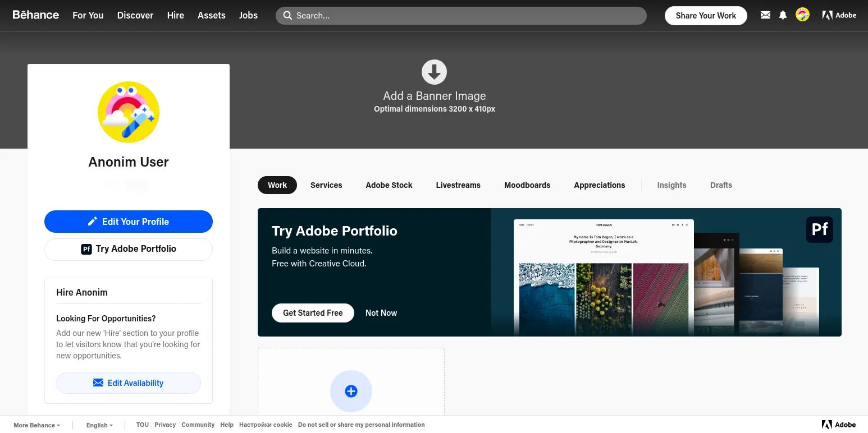Click the banner upload arrow icon
This screenshot has width=868, height=433.
point(434,72)
